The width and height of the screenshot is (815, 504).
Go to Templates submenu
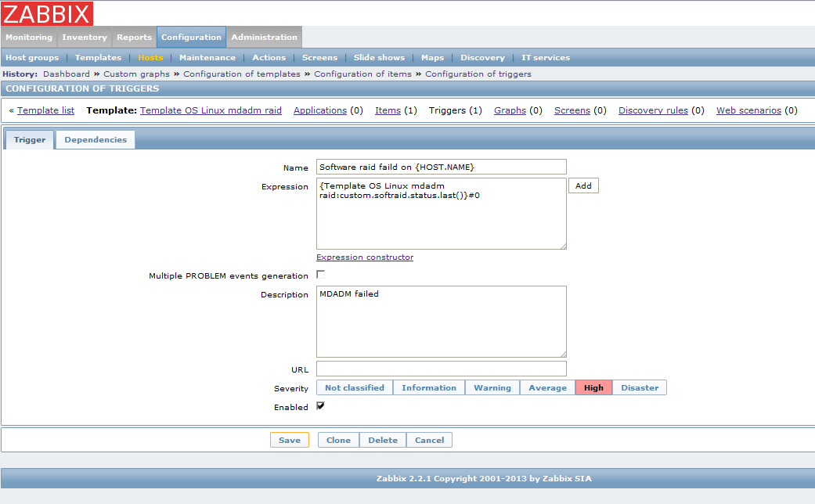coord(98,57)
